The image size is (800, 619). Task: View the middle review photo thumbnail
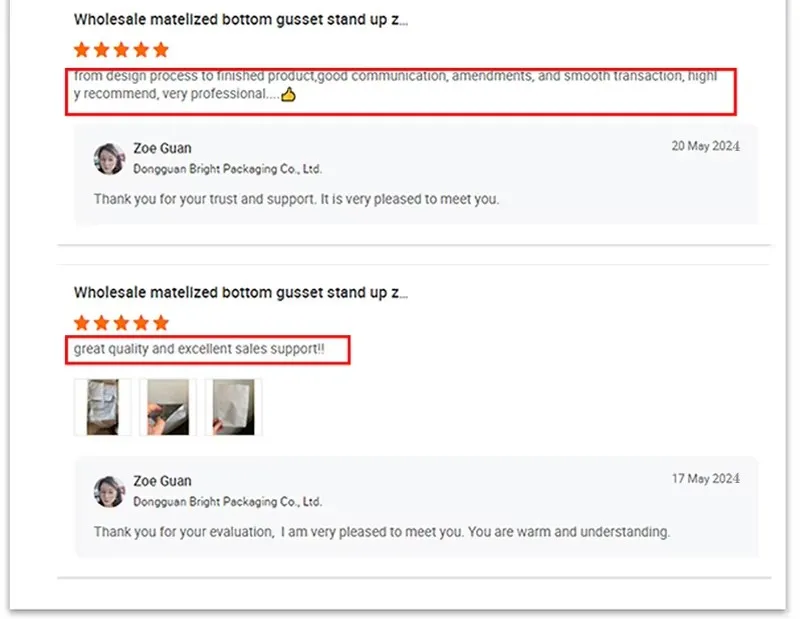click(x=168, y=407)
